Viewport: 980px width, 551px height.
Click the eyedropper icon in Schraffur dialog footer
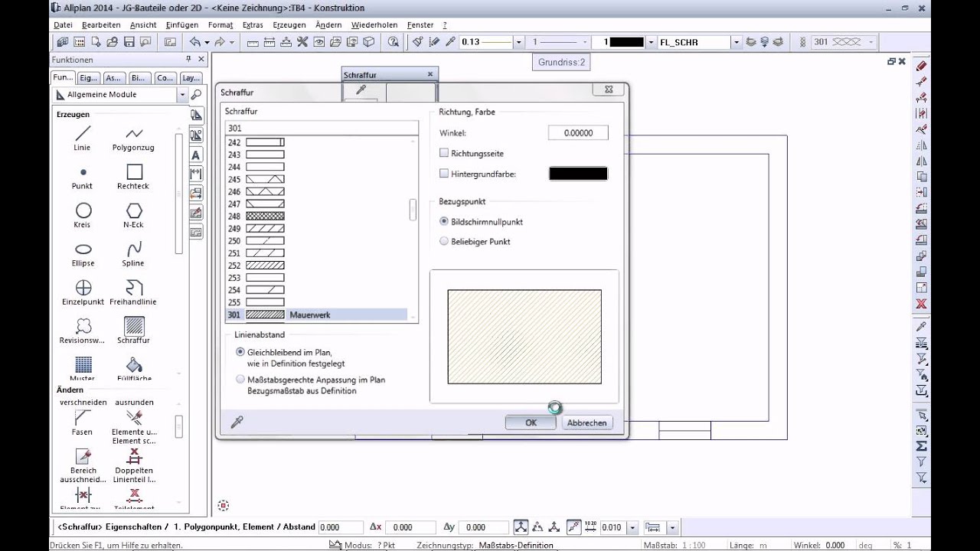tap(237, 422)
